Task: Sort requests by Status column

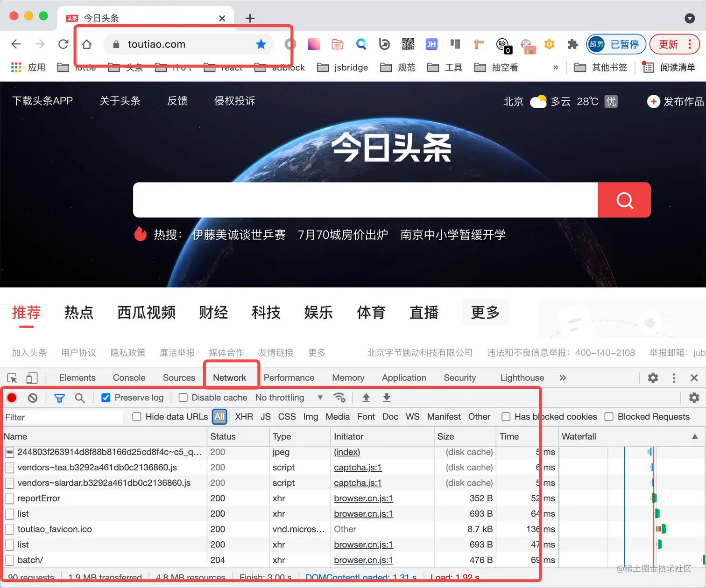Action: [x=239, y=437]
